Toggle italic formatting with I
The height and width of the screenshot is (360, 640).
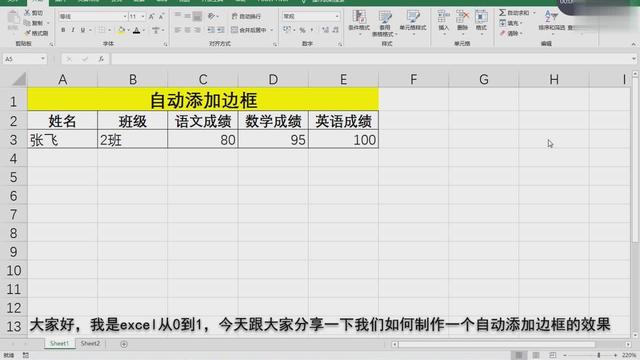(x=73, y=30)
